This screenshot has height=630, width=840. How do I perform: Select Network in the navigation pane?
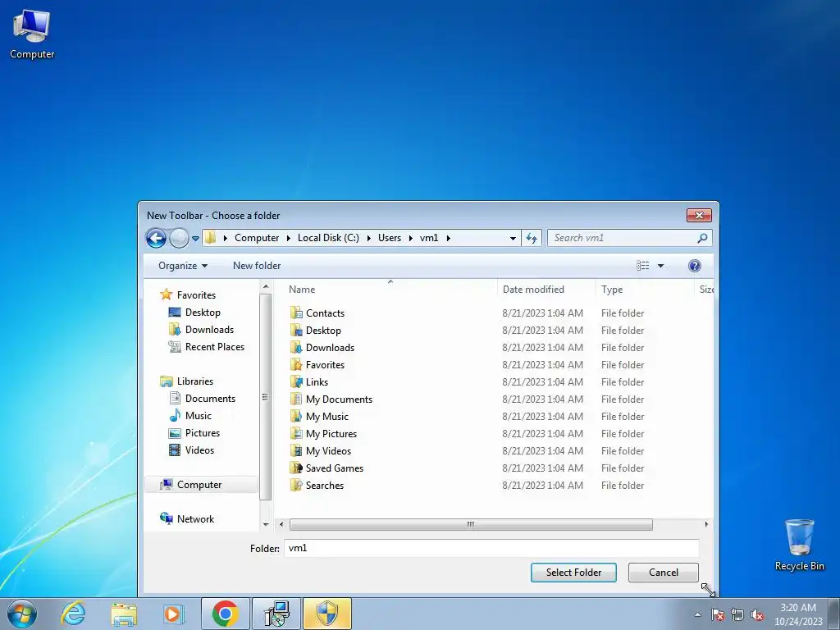point(195,519)
